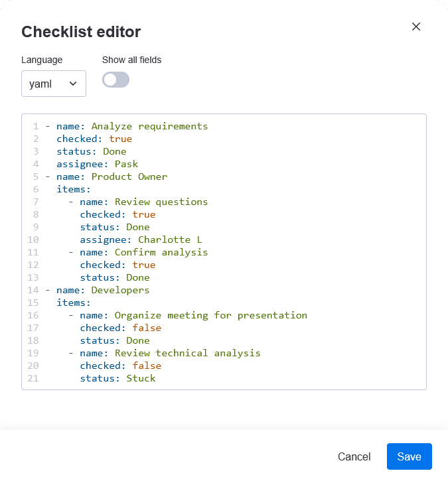Click 'status: Done' on line 18
Screen dimensions: 448x483
coord(115,341)
